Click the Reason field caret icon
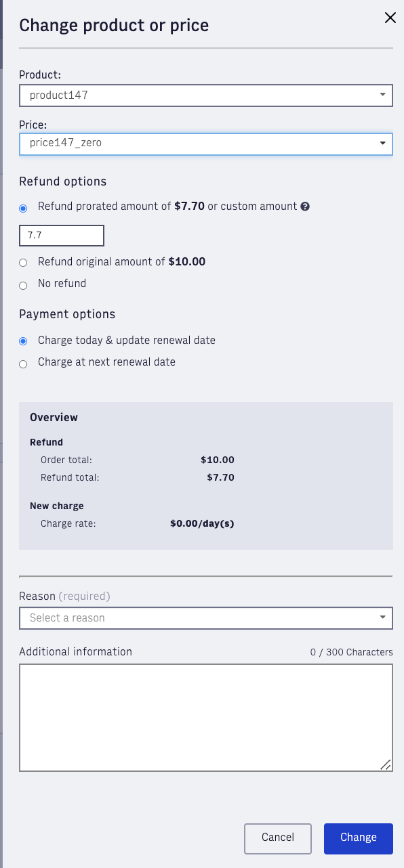The height and width of the screenshot is (868, 404). click(383, 617)
